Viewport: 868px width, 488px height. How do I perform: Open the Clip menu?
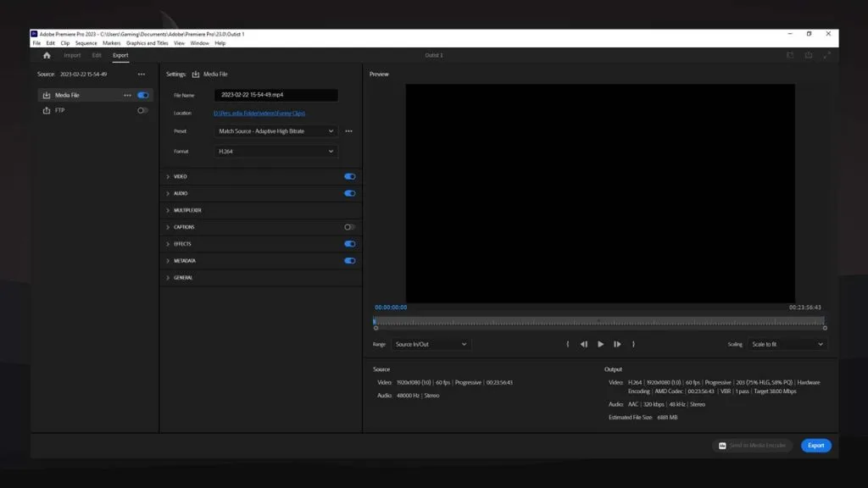point(65,43)
